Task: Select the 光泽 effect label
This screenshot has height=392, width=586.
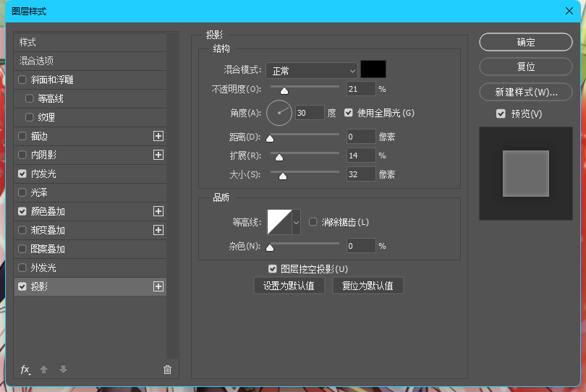Action: (x=39, y=192)
